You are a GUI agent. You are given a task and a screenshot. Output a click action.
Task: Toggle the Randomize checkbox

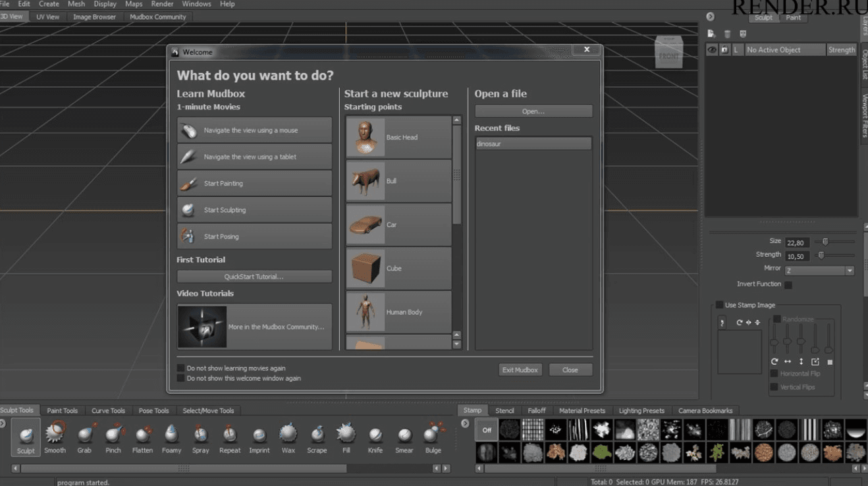click(x=777, y=319)
